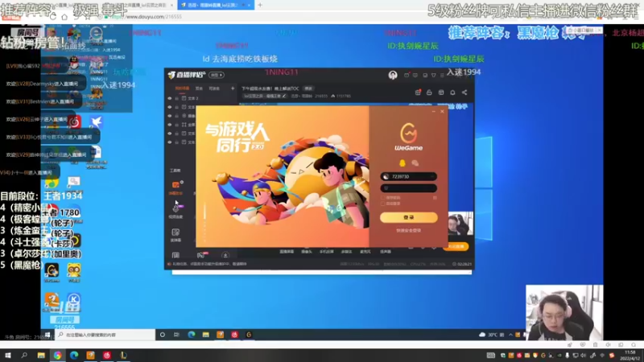The width and height of the screenshot is (644, 362).
Task: Open the streamed desktop's Edge taskbar icon
Action: (x=192, y=335)
